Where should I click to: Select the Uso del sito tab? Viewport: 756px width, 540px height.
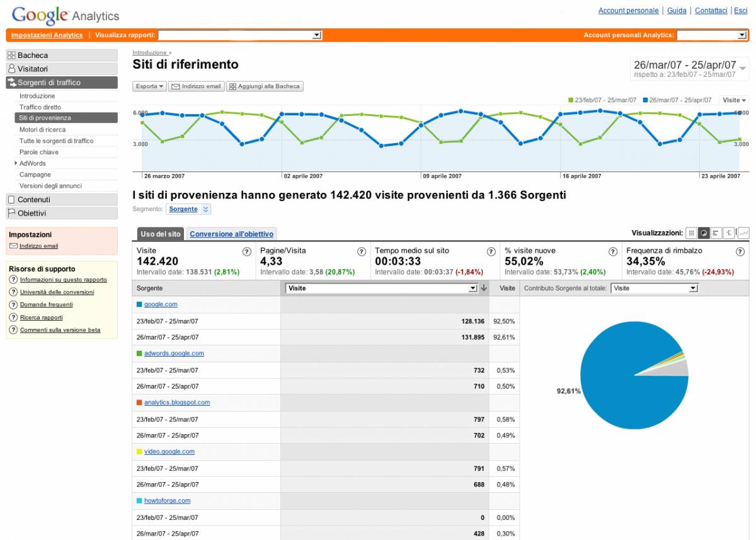click(x=161, y=234)
